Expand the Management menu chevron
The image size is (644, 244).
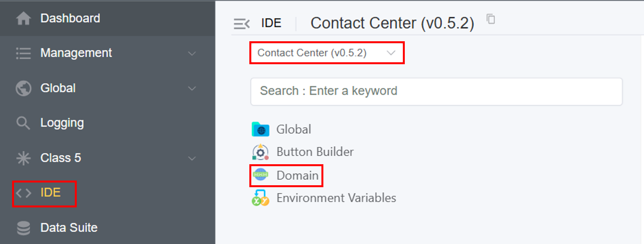(x=192, y=53)
